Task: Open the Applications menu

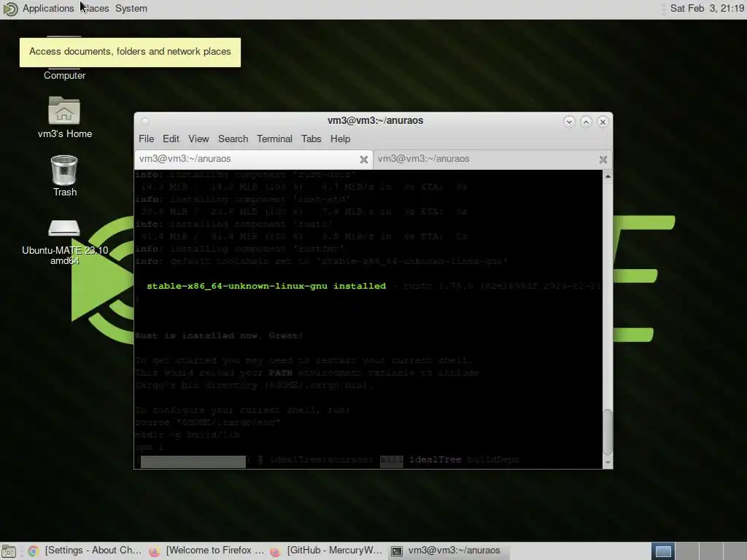Action: point(48,8)
